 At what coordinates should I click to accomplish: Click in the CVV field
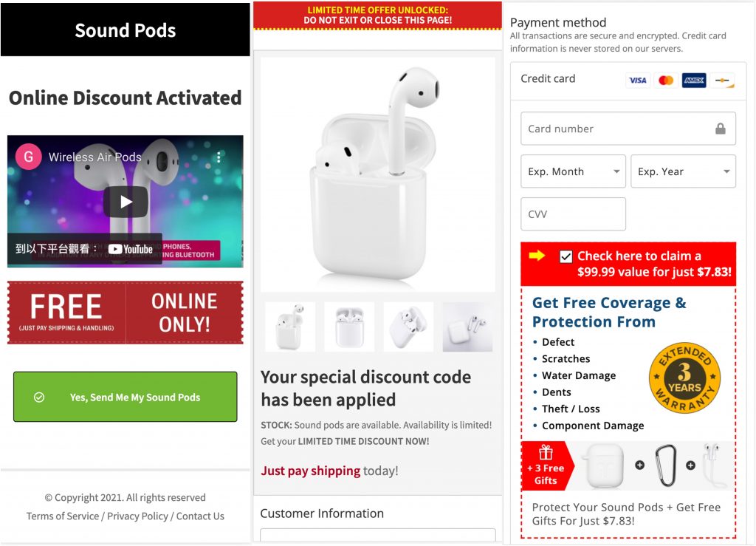point(573,214)
